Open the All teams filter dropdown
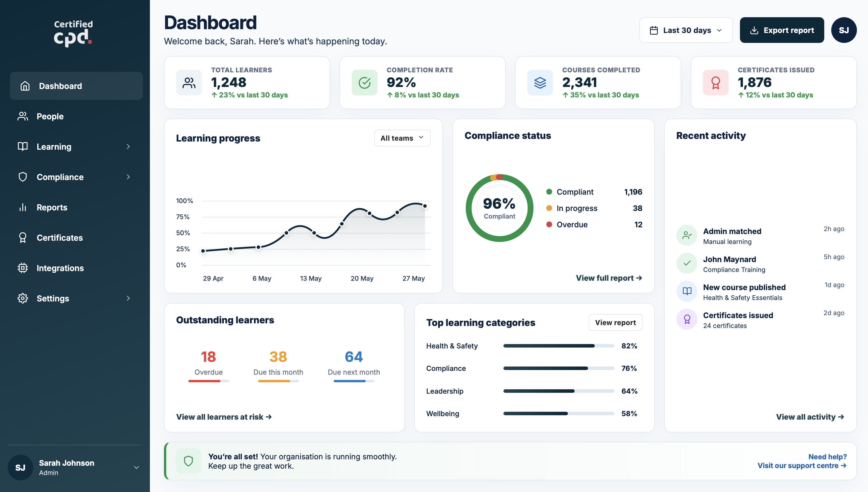 [402, 138]
